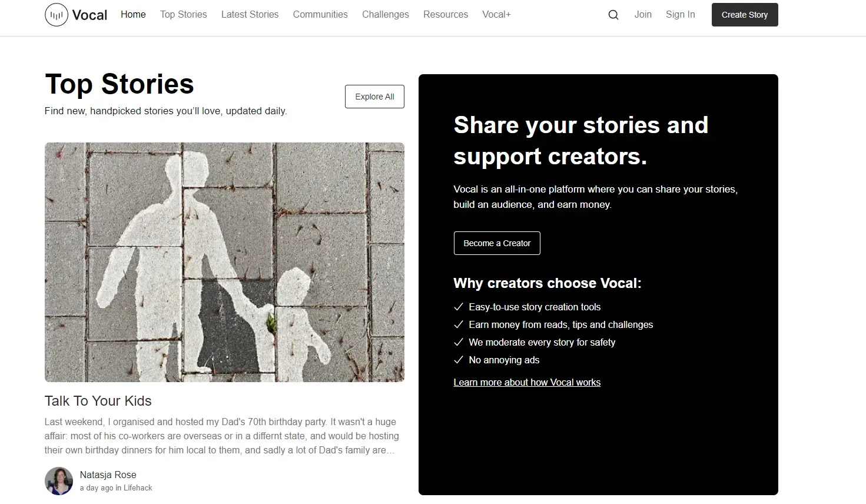Select Latest Stories in the navigation bar
866x504 pixels.
[250, 15]
